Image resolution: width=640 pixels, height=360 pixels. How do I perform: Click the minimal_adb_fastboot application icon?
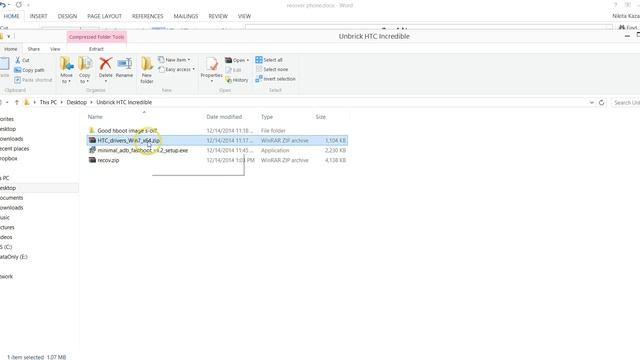[x=92, y=150]
